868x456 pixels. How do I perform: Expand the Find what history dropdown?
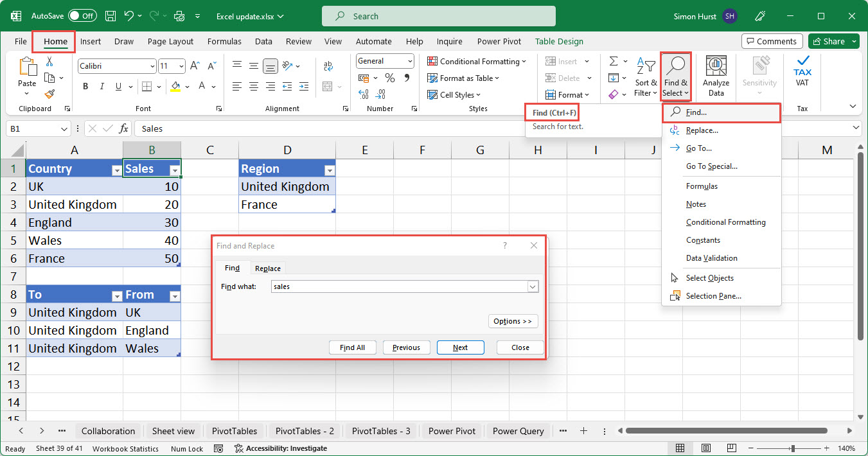pyautogui.click(x=533, y=286)
